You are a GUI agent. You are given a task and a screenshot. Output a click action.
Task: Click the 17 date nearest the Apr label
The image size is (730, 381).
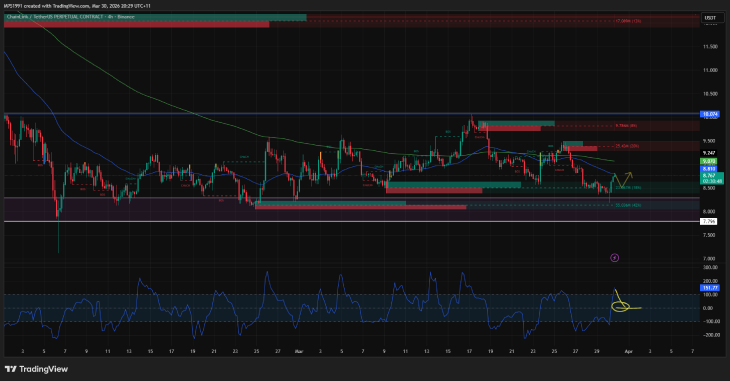point(469,352)
